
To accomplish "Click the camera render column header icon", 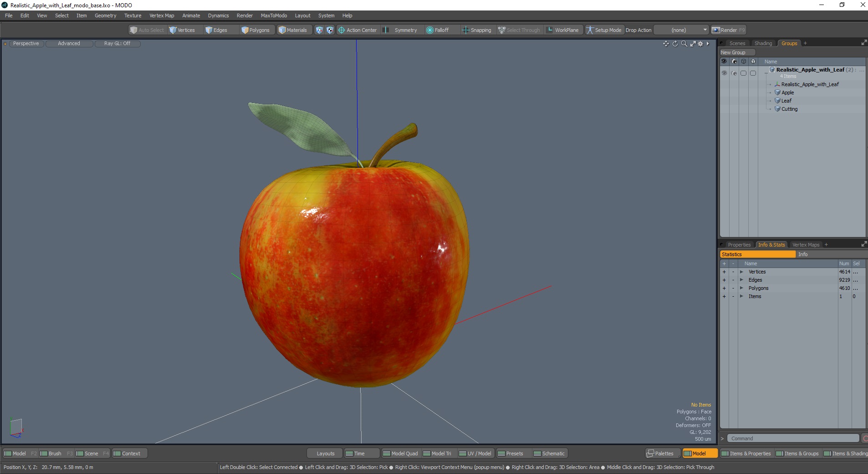I will coord(734,62).
